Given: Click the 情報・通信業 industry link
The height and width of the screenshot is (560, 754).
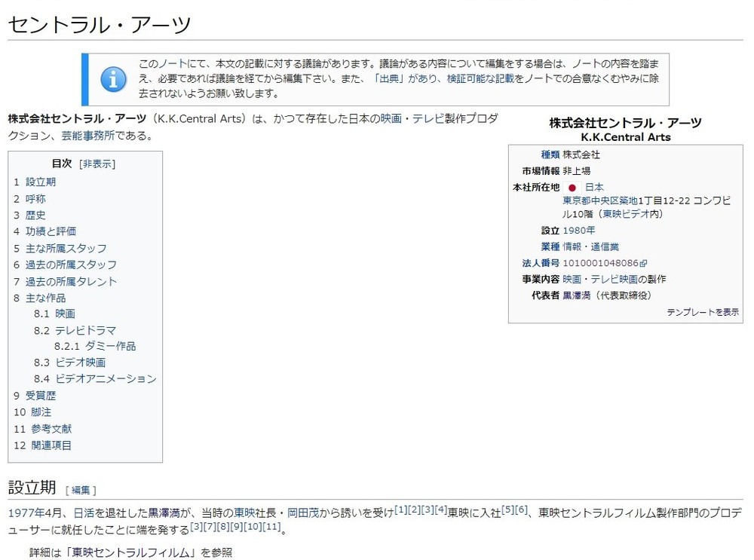Looking at the screenshot, I should (x=590, y=246).
